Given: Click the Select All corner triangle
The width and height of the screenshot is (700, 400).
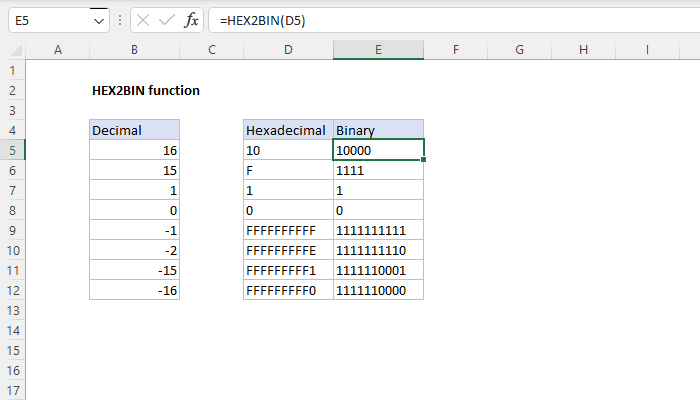Looking at the screenshot, I should pos(16,50).
